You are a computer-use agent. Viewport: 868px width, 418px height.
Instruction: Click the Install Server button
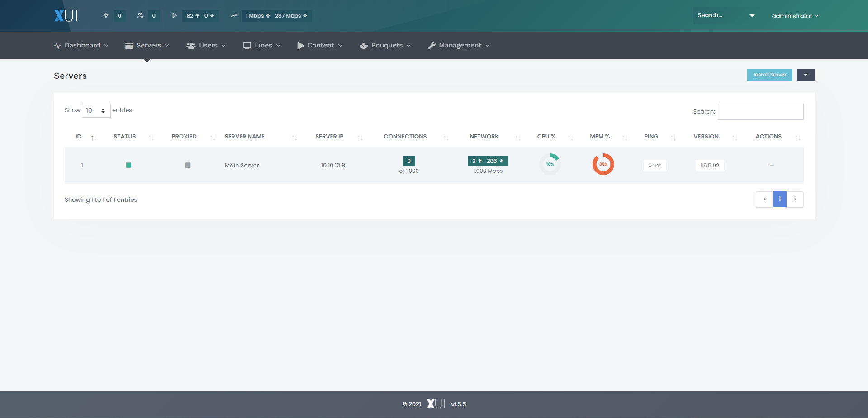click(x=769, y=75)
